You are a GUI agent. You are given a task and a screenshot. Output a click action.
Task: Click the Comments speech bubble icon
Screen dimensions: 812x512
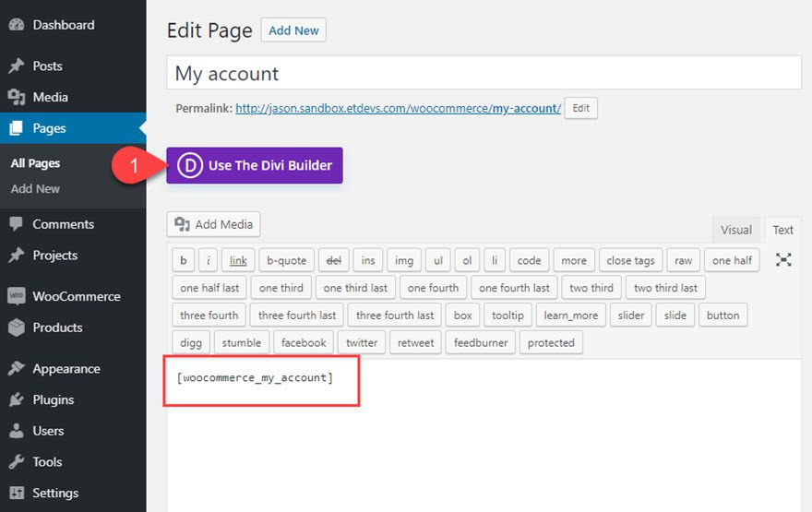pos(17,224)
